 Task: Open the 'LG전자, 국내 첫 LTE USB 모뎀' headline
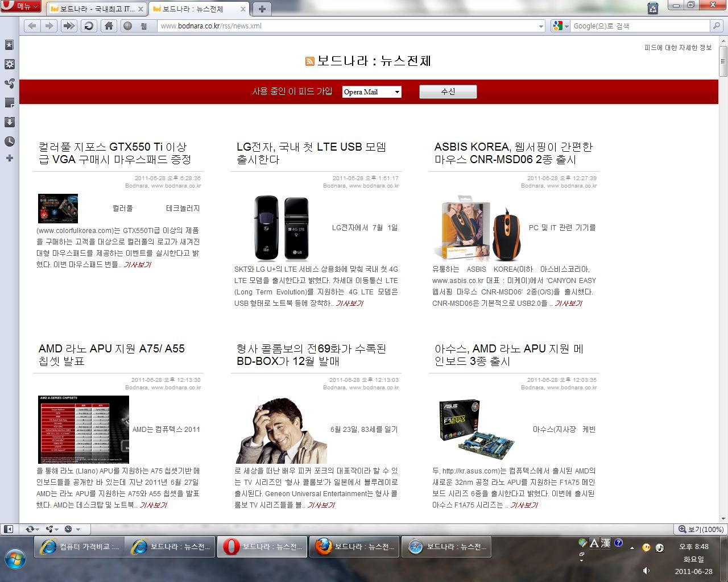[x=312, y=153]
